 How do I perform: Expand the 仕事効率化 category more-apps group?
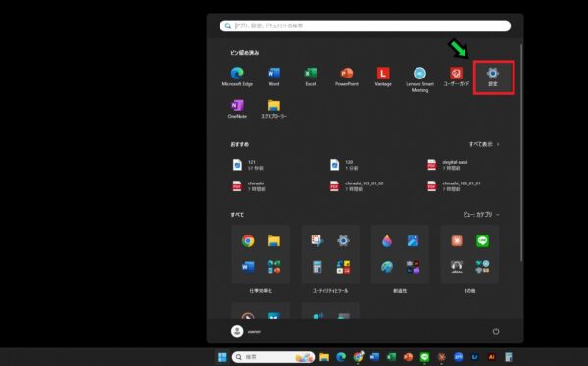[x=273, y=267]
